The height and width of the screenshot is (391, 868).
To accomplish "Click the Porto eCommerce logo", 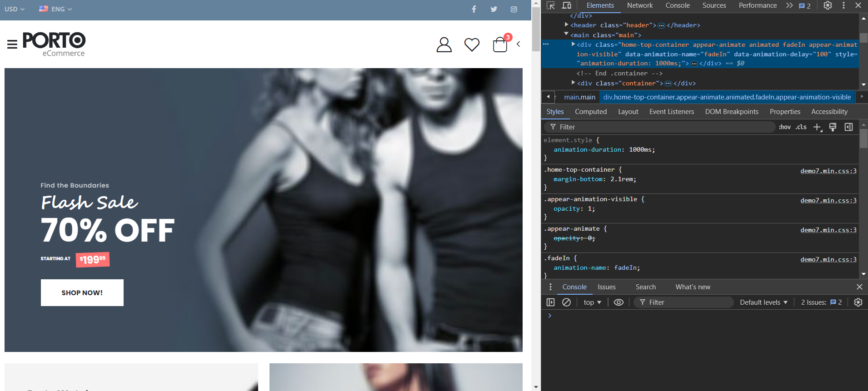I will click(x=54, y=45).
